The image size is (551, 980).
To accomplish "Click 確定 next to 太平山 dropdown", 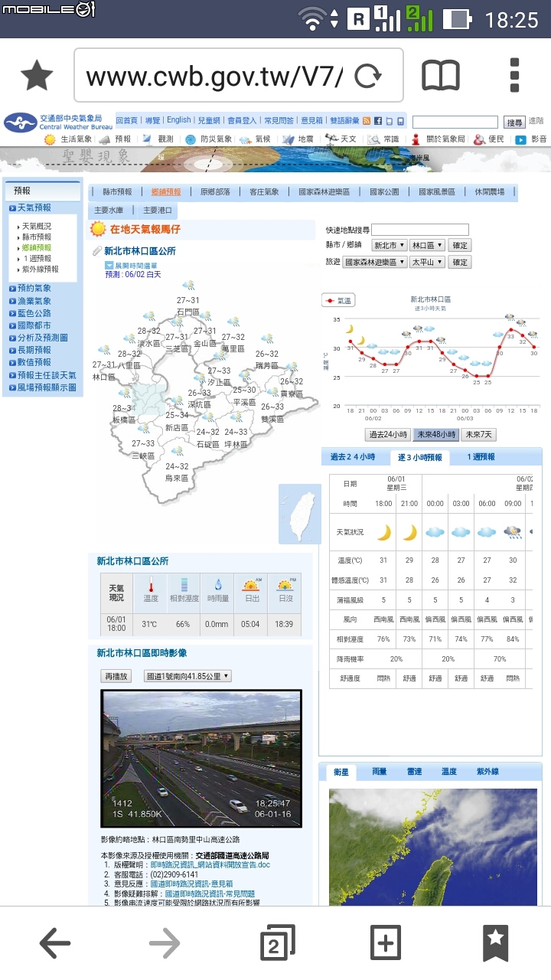I will coord(459,262).
